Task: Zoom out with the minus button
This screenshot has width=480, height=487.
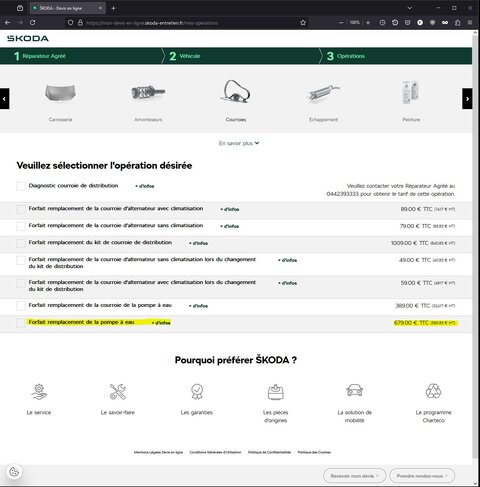Action: pos(341,23)
